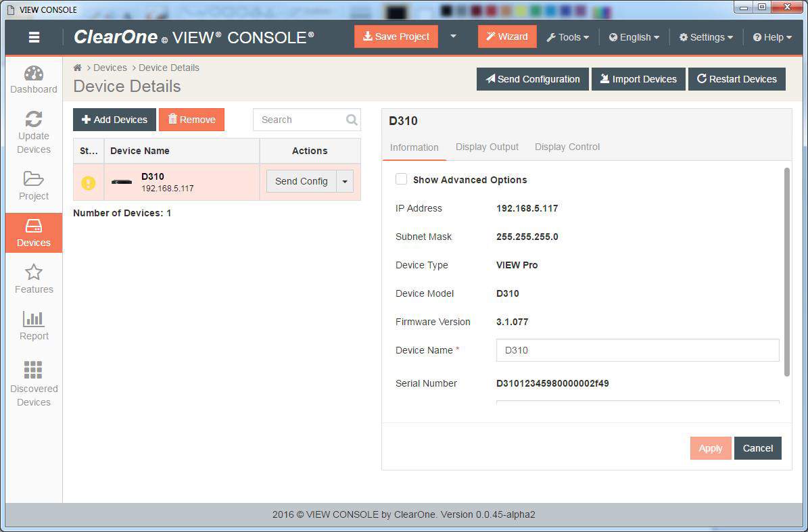Click the Save Project button
Screen dimensions: 808x532
click(x=396, y=37)
